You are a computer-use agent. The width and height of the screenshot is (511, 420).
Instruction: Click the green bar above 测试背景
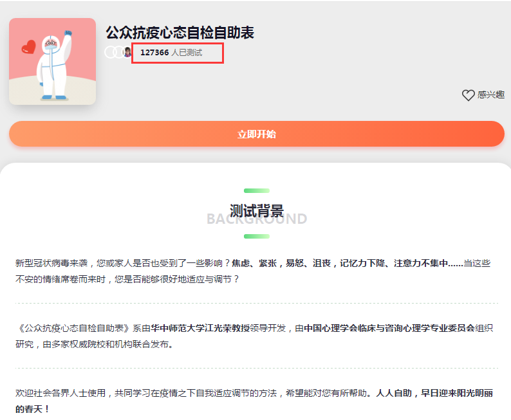(x=256, y=190)
